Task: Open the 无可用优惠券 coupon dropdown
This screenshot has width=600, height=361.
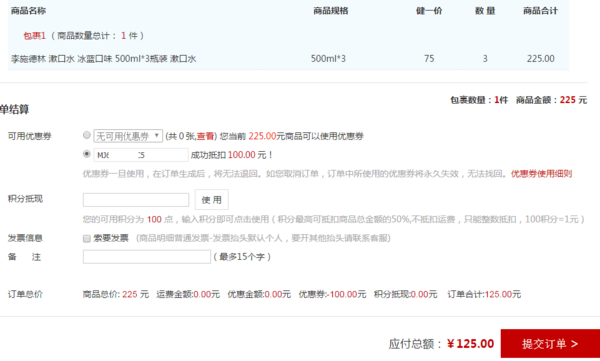Action: [128, 136]
